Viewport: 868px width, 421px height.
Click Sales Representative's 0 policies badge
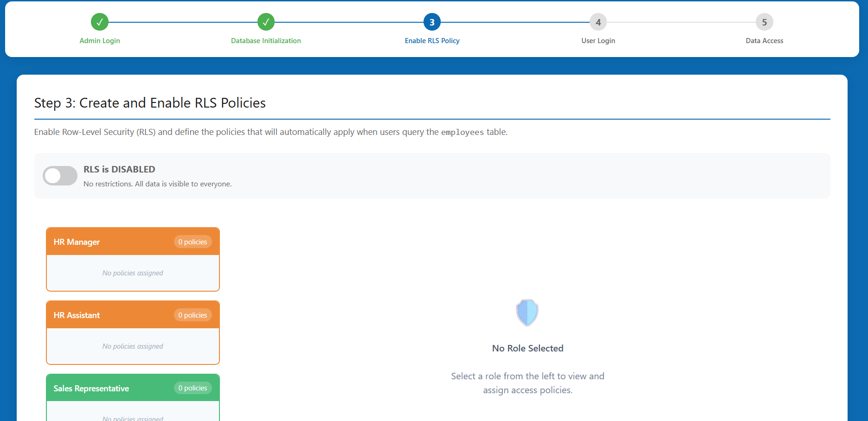tap(193, 388)
